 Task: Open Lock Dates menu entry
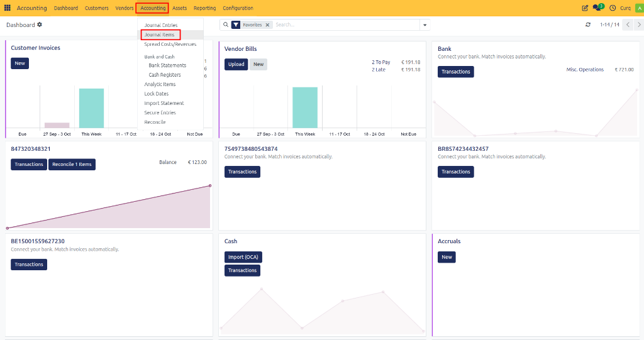click(156, 94)
